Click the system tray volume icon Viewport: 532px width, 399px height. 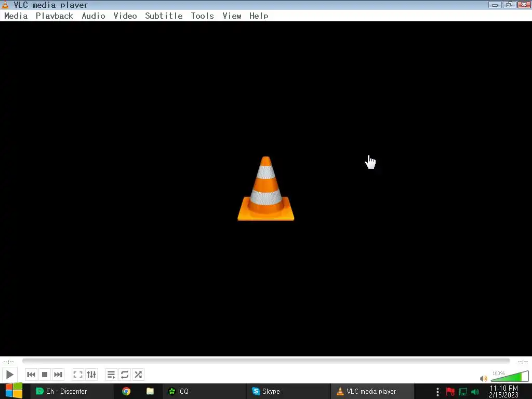[x=475, y=392]
